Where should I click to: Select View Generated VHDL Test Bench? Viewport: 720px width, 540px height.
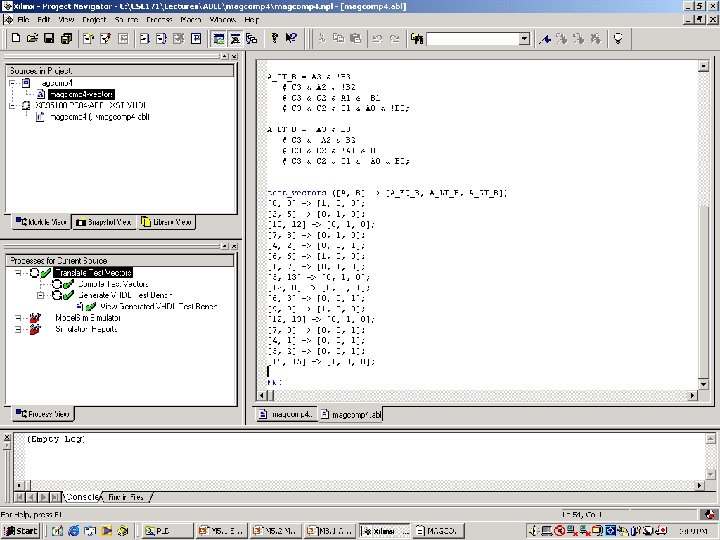pyautogui.click(x=158, y=306)
